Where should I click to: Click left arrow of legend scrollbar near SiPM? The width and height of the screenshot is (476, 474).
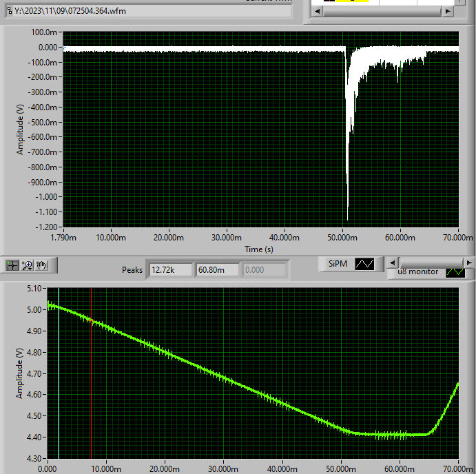tap(392, 262)
